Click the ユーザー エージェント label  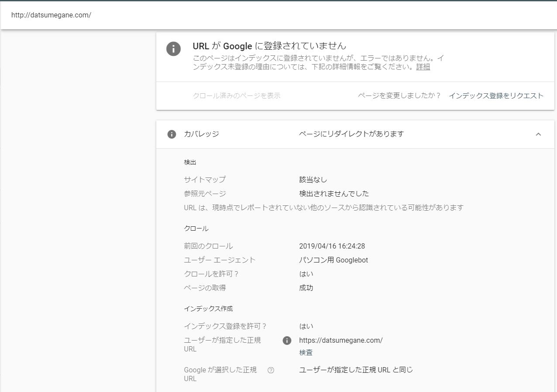click(220, 260)
